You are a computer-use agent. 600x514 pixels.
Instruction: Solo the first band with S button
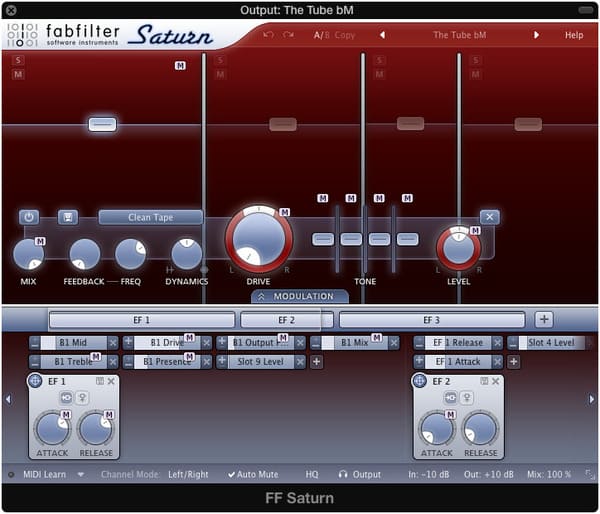coord(19,61)
